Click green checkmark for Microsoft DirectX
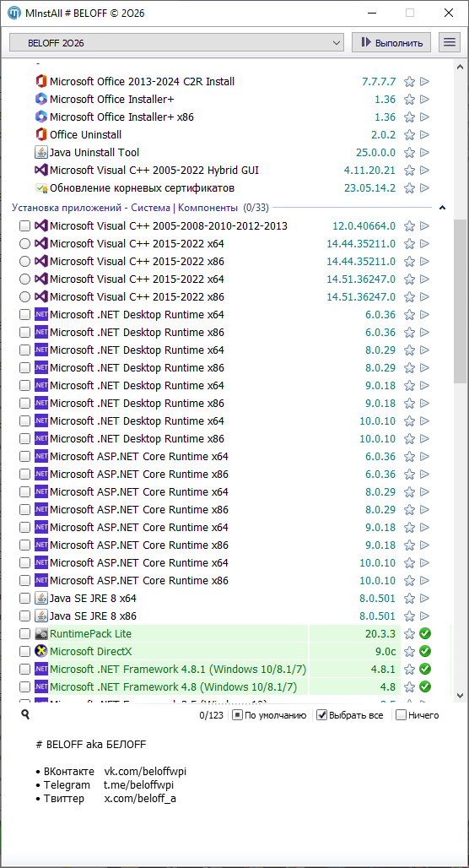This screenshot has height=868, width=469. 425,652
